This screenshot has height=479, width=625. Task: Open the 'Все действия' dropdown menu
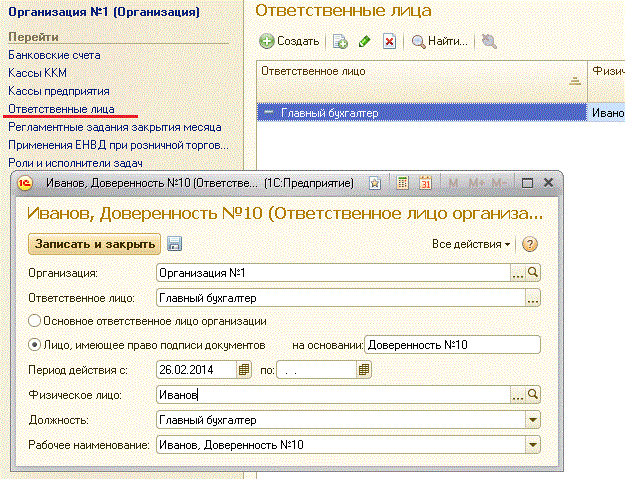(x=472, y=244)
